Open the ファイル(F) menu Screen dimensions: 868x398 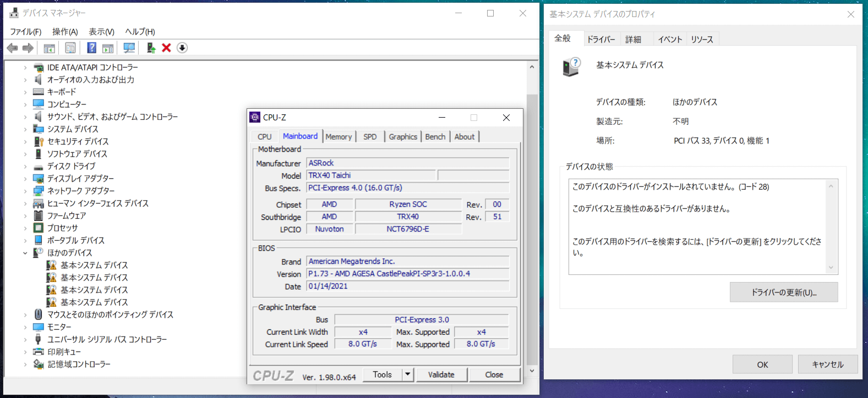[26, 32]
